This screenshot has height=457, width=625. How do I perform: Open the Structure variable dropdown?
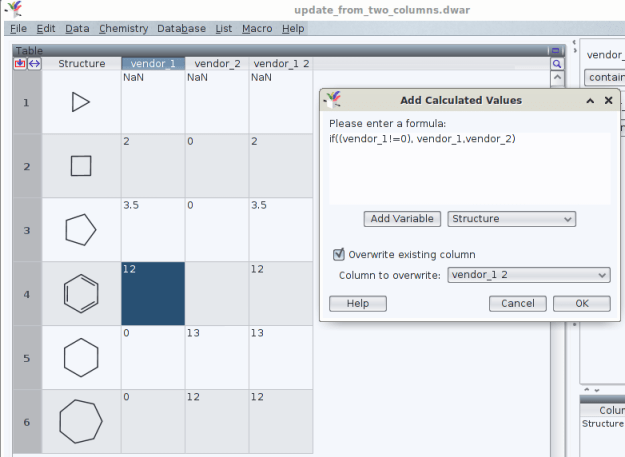[x=512, y=219]
